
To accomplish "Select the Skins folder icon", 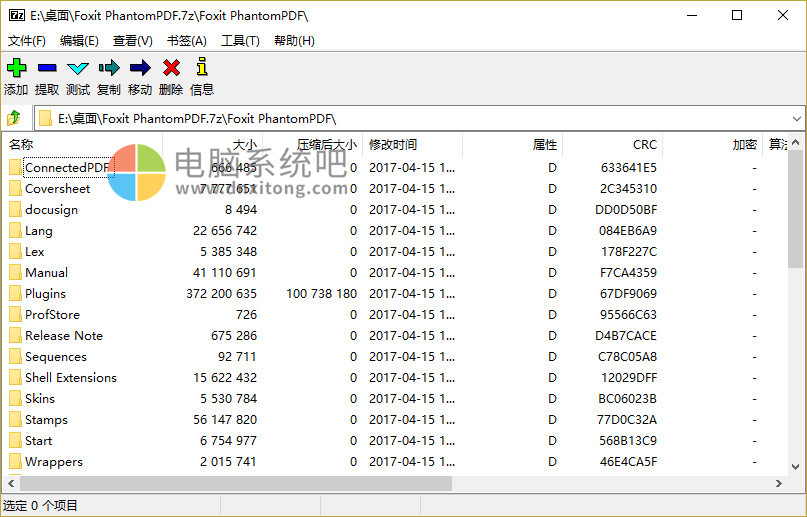I will [x=15, y=399].
